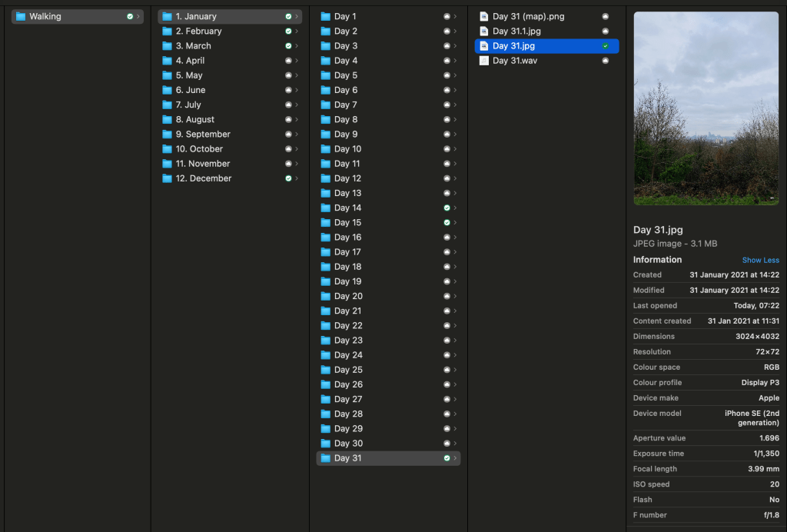Viewport: 787px width, 532px height.
Task: Click the Day 31 (map).png file icon
Action: 483,16
